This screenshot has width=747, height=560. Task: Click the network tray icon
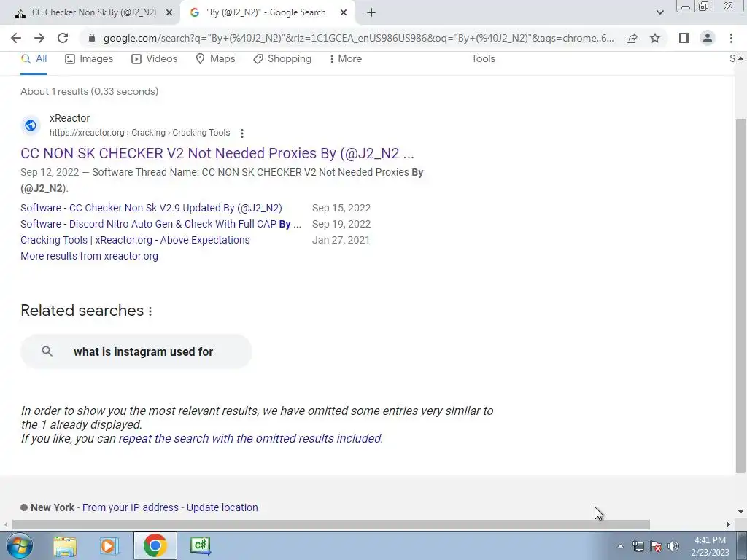638,546
